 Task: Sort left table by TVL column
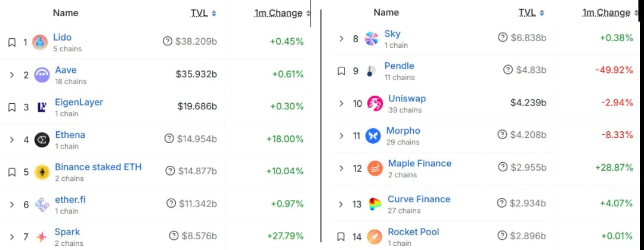[200, 13]
